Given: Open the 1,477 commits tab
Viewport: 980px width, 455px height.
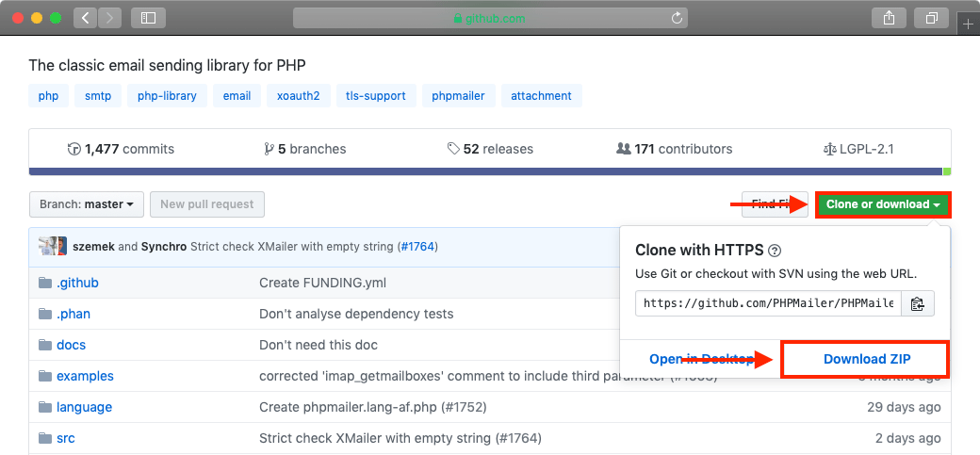Looking at the screenshot, I should pos(121,149).
